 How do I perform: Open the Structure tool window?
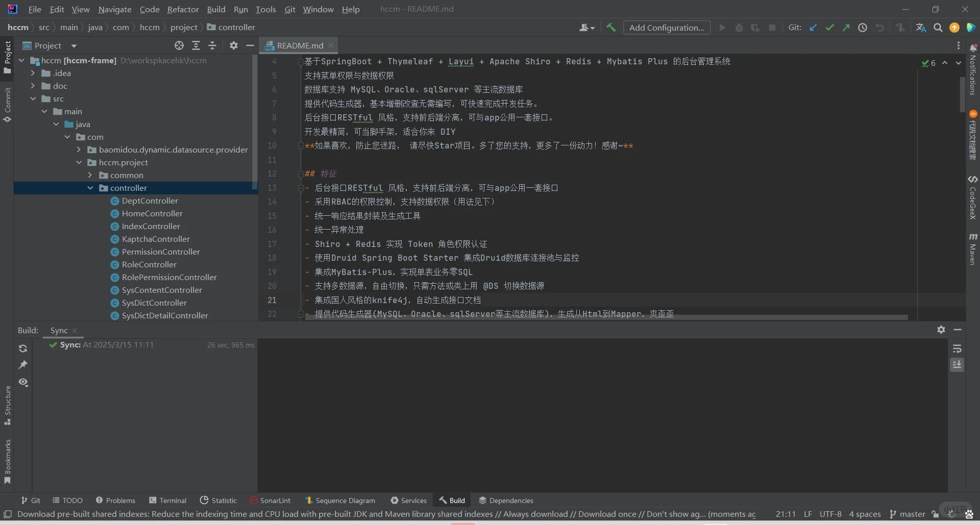[7, 405]
